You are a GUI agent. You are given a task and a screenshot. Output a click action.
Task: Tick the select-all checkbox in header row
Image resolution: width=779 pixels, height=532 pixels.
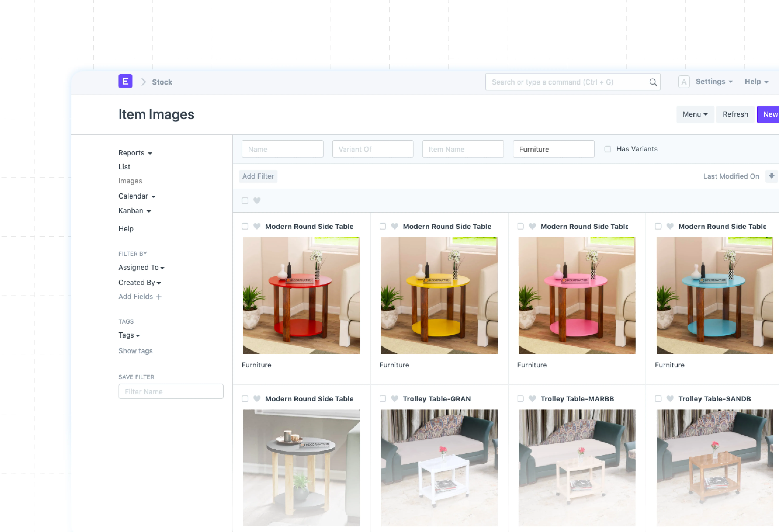point(245,200)
